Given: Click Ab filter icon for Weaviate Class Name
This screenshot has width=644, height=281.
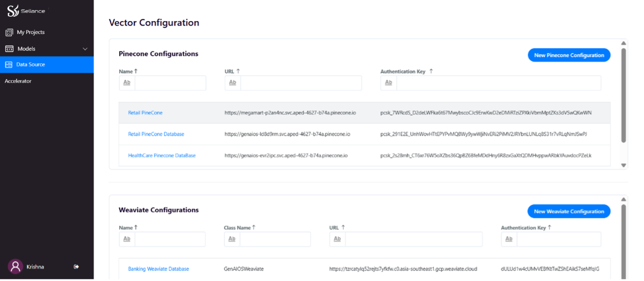Looking at the screenshot, I should point(232,239).
